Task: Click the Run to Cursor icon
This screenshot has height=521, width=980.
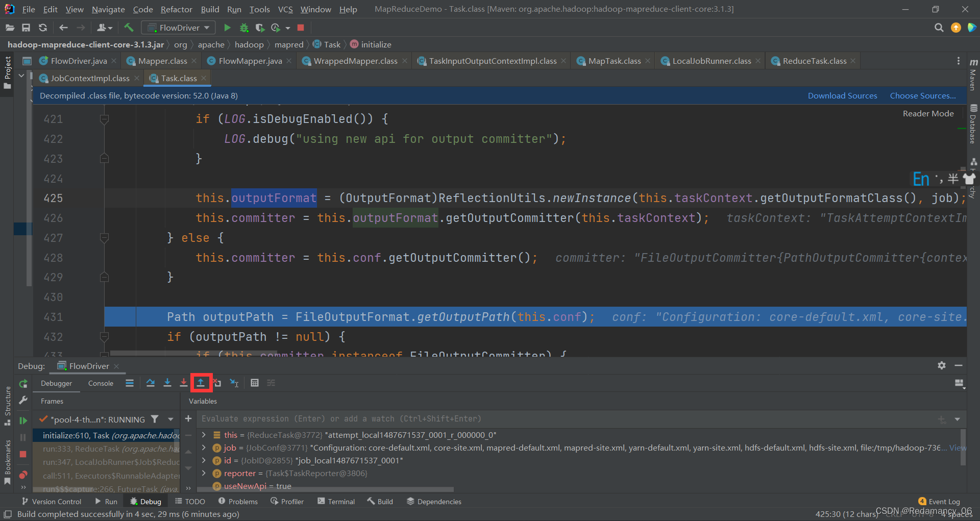Action: tap(234, 383)
